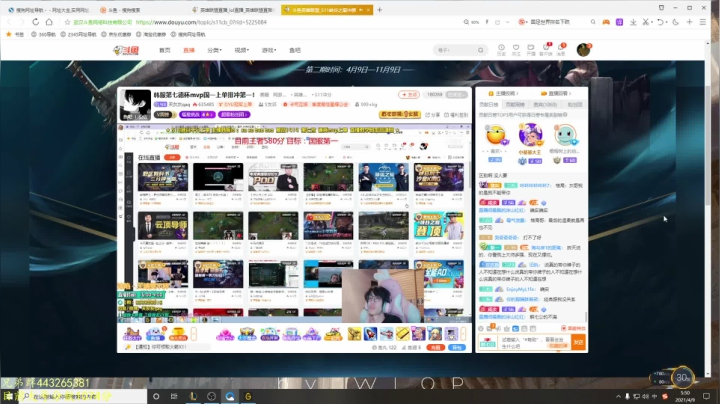Expand the 分类 category dropdown

click(x=214, y=50)
